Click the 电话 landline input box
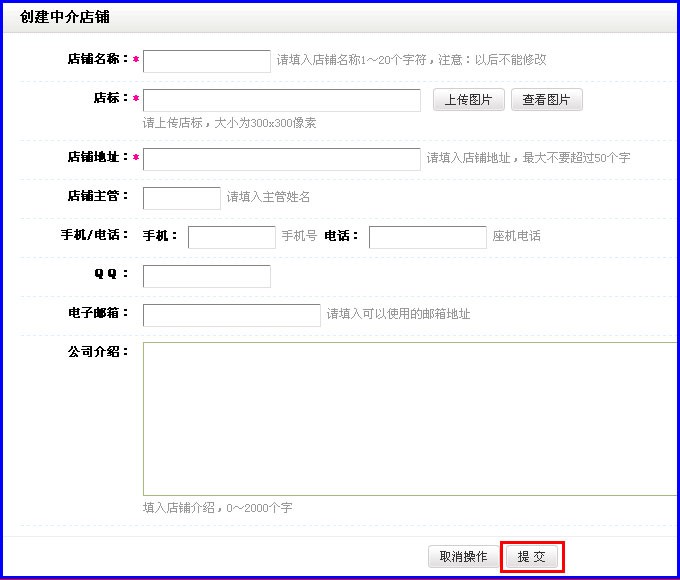This screenshot has height=580, width=680. point(427,237)
